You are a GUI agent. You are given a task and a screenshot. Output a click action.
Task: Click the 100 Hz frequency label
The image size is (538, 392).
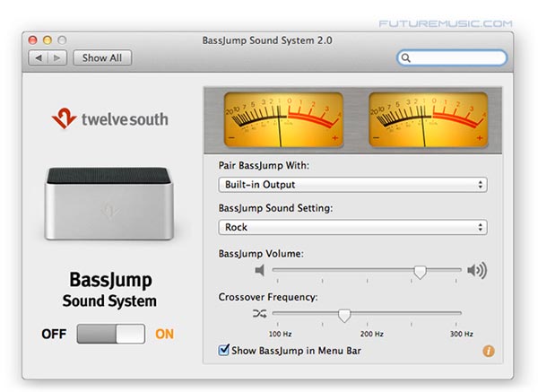click(x=280, y=334)
